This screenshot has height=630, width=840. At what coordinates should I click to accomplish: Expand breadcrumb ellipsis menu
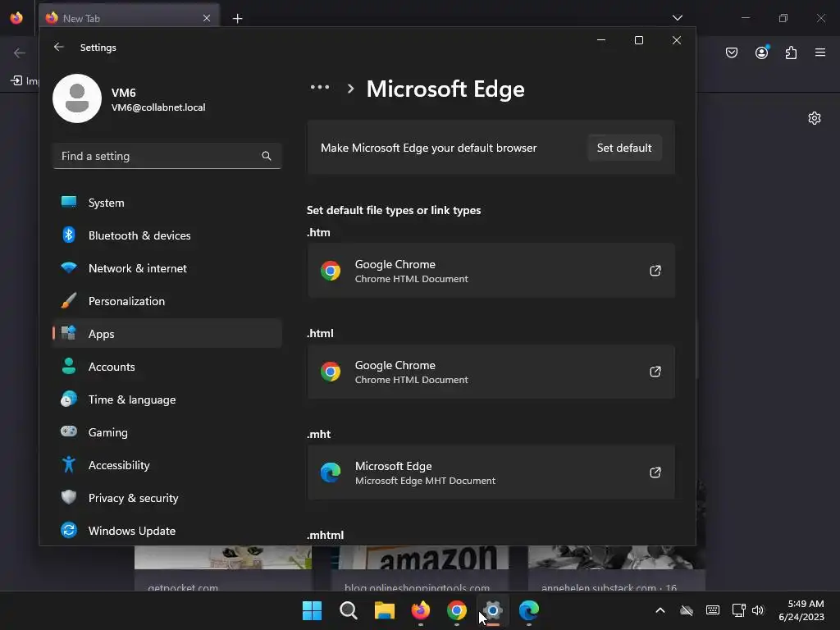click(320, 88)
